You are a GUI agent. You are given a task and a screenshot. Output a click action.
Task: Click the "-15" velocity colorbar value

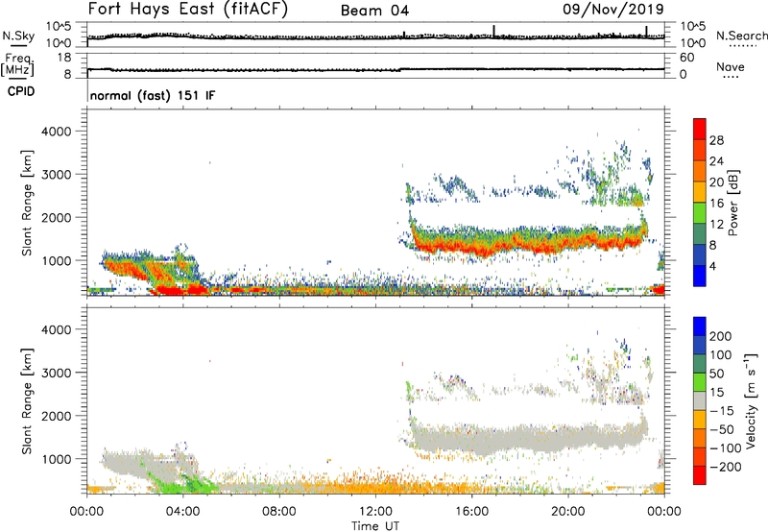click(x=721, y=410)
